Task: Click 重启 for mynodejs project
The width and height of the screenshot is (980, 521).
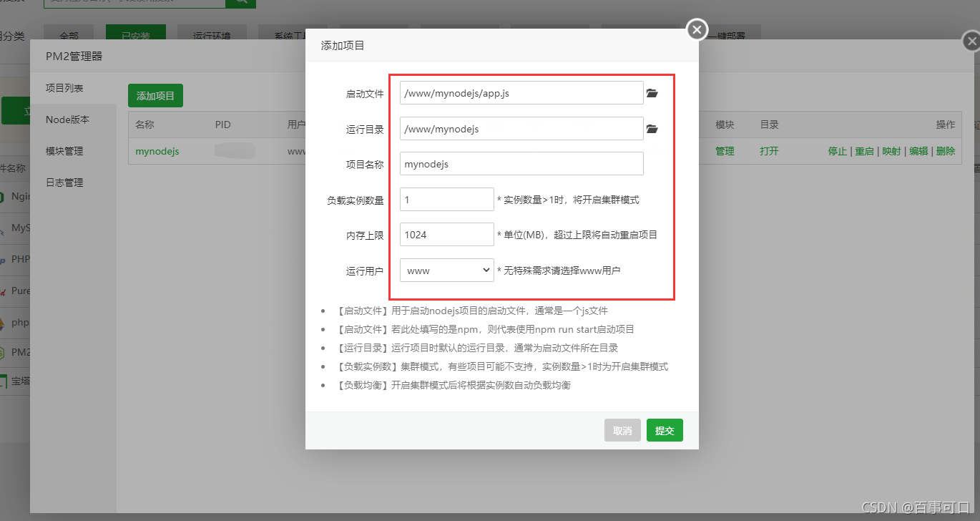Action: coord(864,151)
